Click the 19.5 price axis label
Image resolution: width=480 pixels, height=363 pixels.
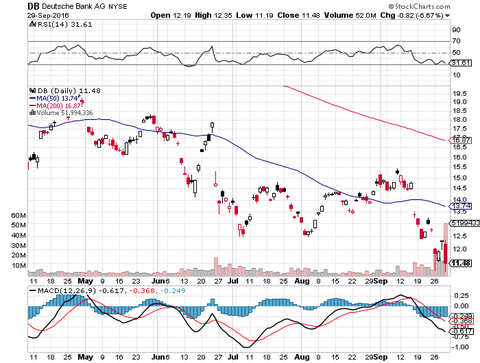(x=460, y=93)
